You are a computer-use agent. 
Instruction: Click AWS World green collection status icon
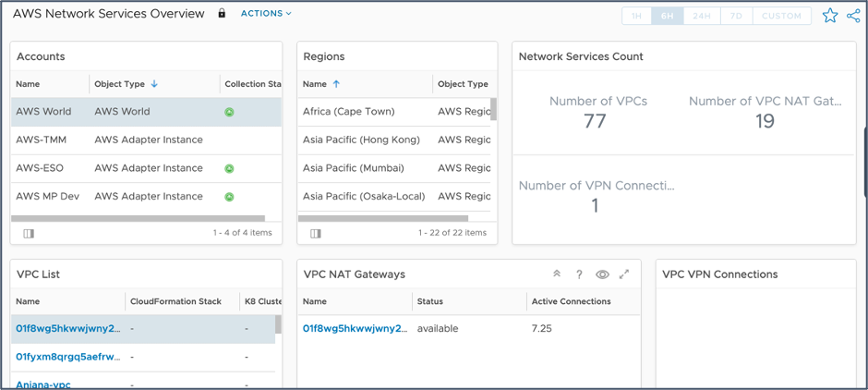229,112
